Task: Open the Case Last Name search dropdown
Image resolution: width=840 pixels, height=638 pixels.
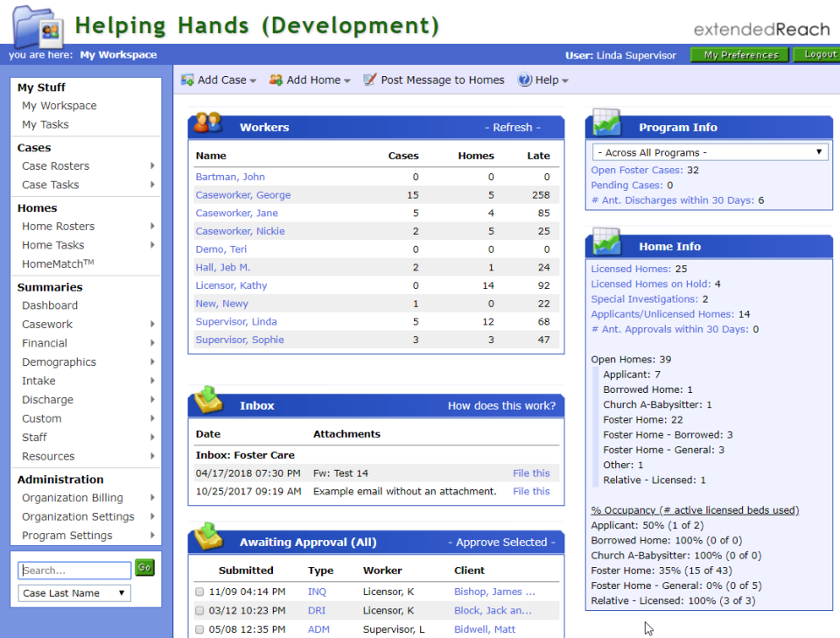Action: click(x=74, y=592)
